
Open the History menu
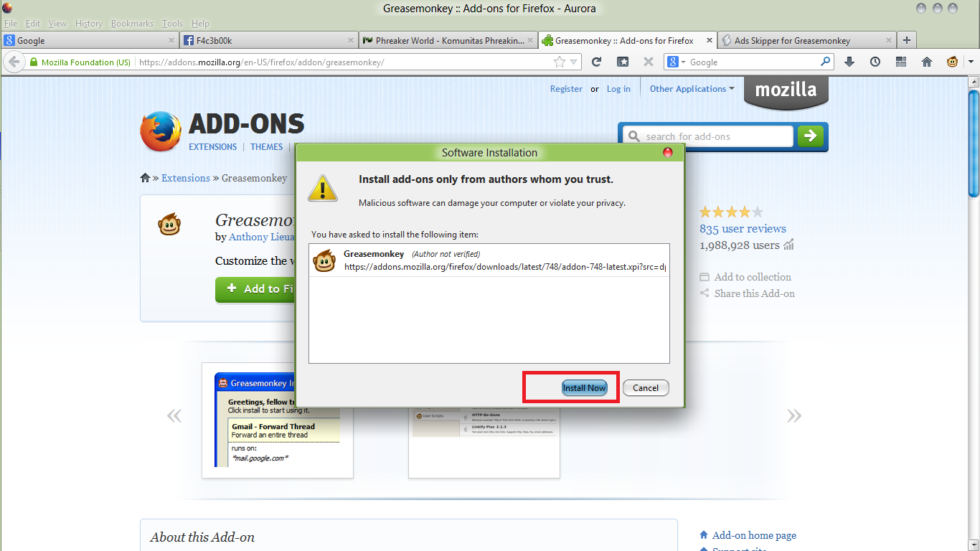pos(89,24)
